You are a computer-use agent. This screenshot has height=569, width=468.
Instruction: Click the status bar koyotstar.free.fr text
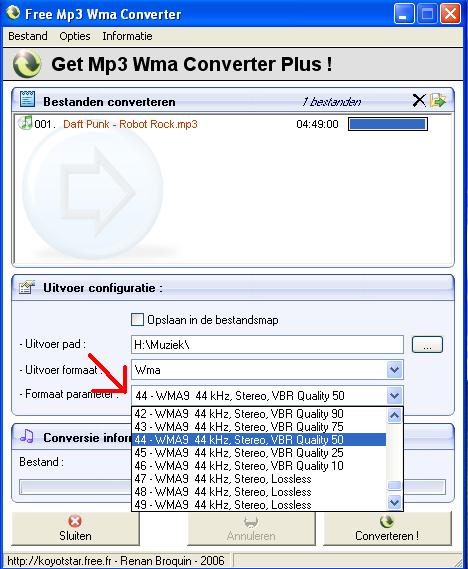[116, 561]
